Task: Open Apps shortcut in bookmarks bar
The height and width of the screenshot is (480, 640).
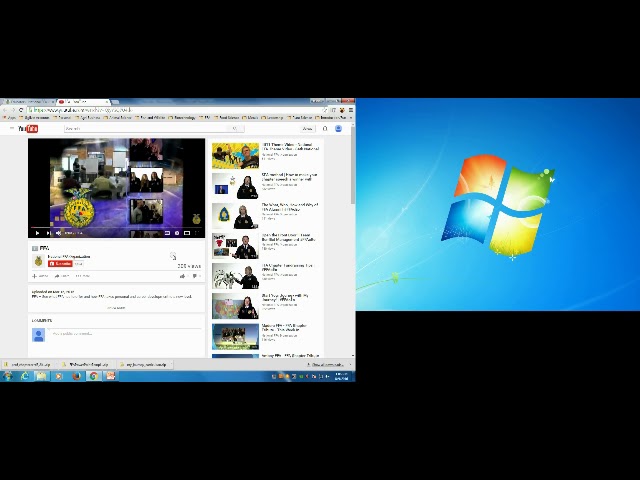Action: pyautogui.click(x=9, y=118)
